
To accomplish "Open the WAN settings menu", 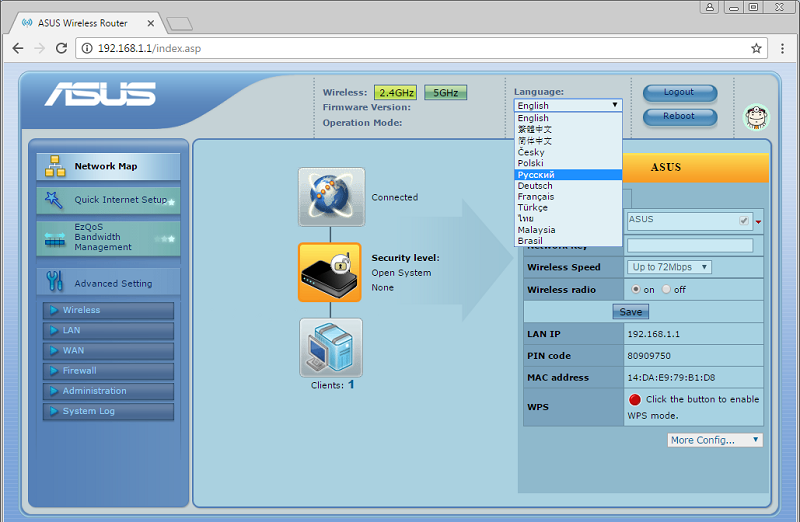I will pos(109,351).
